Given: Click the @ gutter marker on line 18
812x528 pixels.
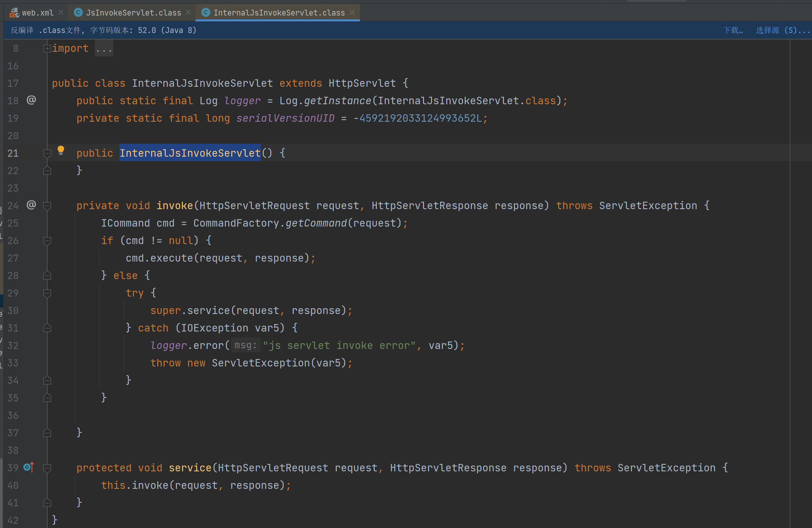Looking at the screenshot, I should click(31, 100).
